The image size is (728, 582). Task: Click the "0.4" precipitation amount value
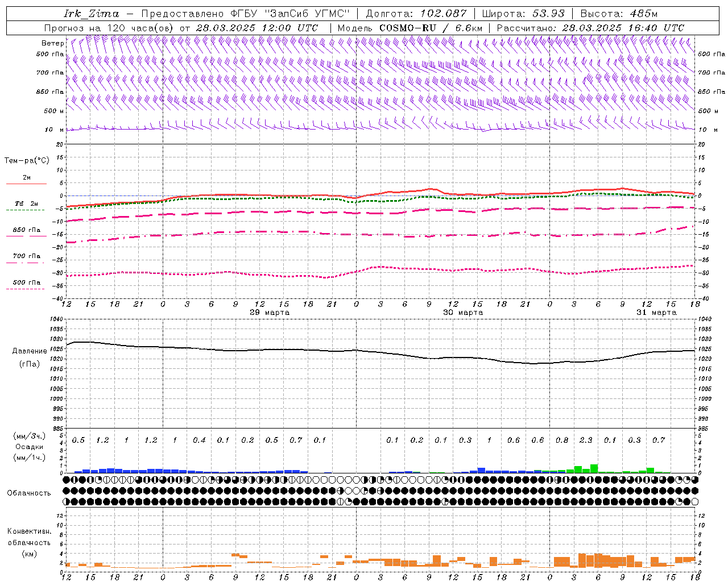pyautogui.click(x=199, y=440)
